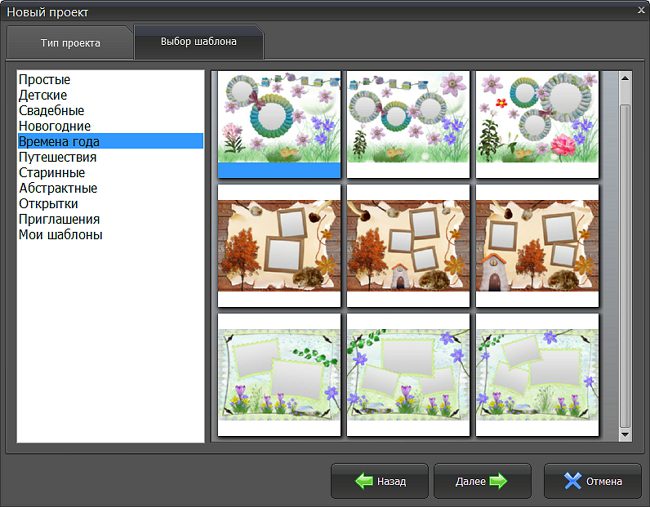650x507 pixels.
Task: Select the Открытки category
Action: (x=110, y=204)
